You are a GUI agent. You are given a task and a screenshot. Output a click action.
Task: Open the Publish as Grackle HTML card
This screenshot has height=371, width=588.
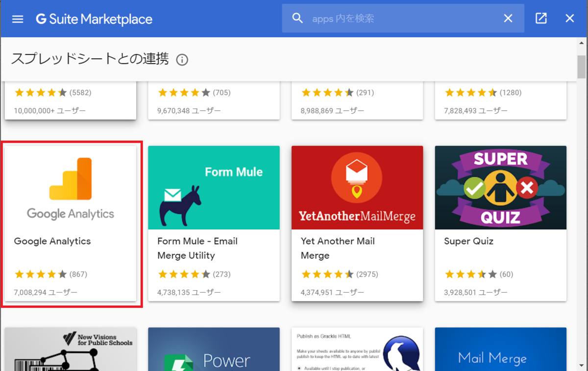click(357, 349)
